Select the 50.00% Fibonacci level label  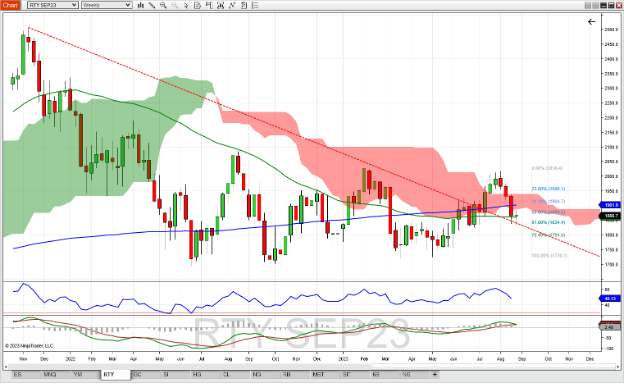tap(548, 212)
